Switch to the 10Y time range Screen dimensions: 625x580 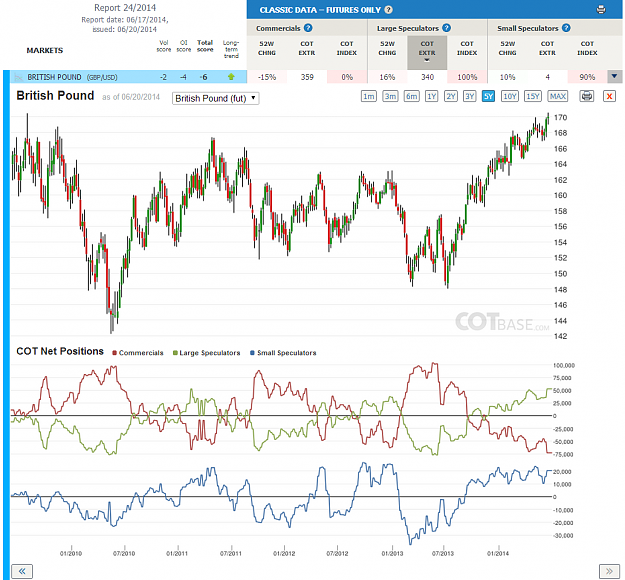[x=510, y=96]
